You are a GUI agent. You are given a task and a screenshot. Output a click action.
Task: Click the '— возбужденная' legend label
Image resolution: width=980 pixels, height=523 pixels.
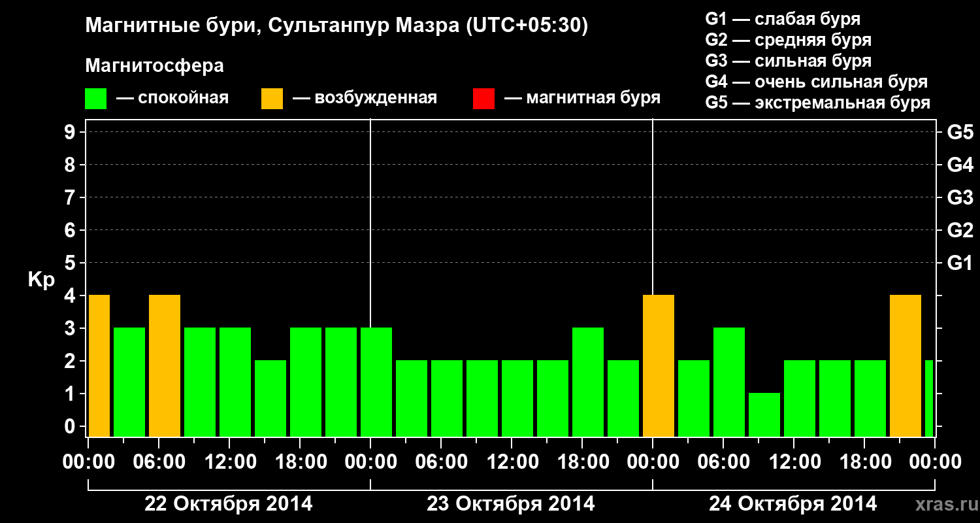point(365,99)
